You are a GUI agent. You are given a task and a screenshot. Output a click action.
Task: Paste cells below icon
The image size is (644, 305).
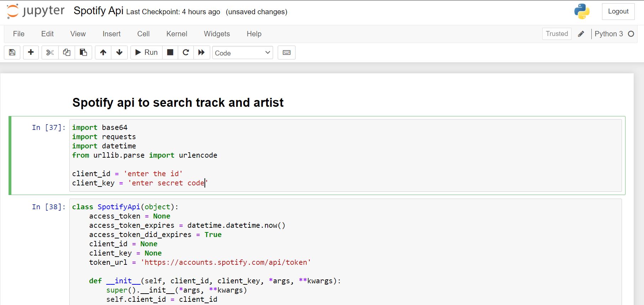point(83,53)
